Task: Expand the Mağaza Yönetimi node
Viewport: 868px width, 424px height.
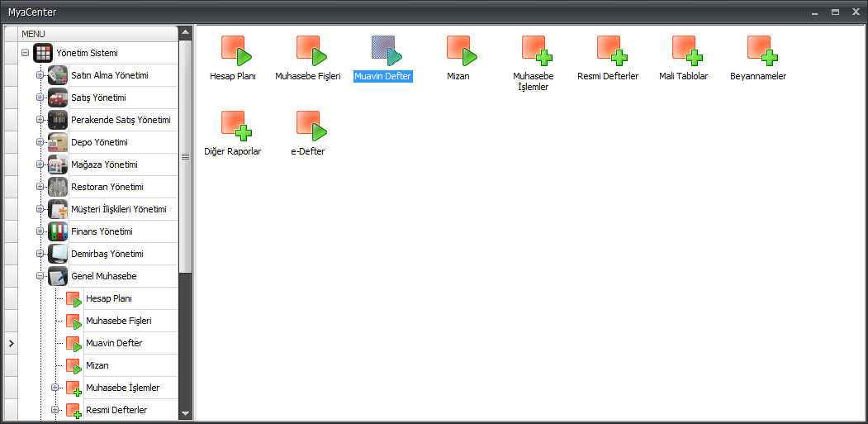Action: pyautogui.click(x=40, y=164)
